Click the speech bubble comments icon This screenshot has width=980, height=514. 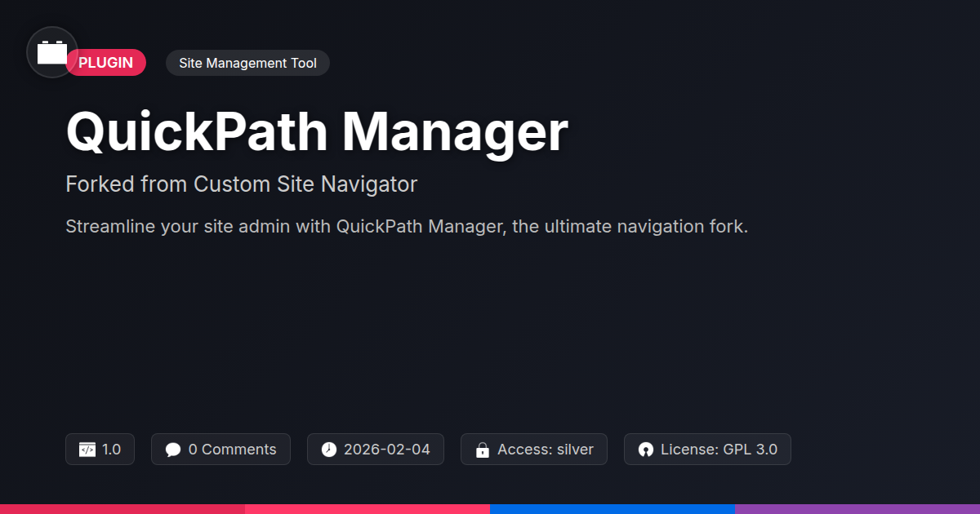point(173,450)
